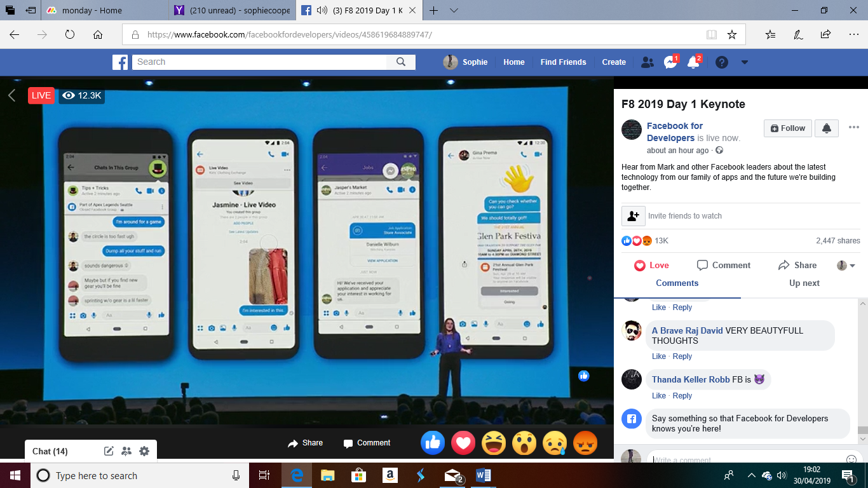
Task: Expand the profile picker dropdown beside Share
Action: [x=846, y=266]
